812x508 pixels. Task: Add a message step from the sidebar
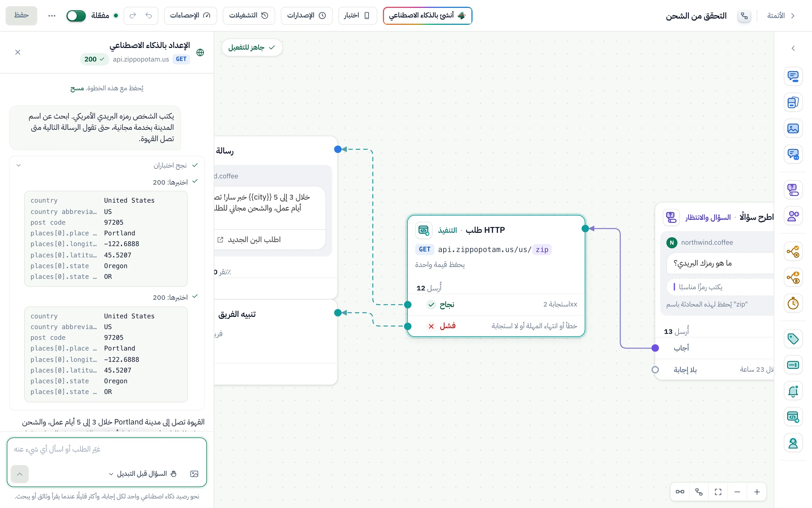(793, 76)
